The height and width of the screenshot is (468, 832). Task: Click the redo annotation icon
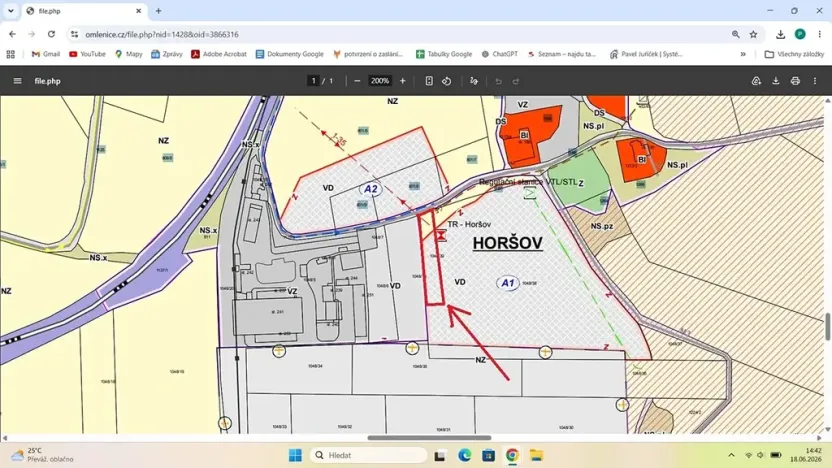coord(516,81)
